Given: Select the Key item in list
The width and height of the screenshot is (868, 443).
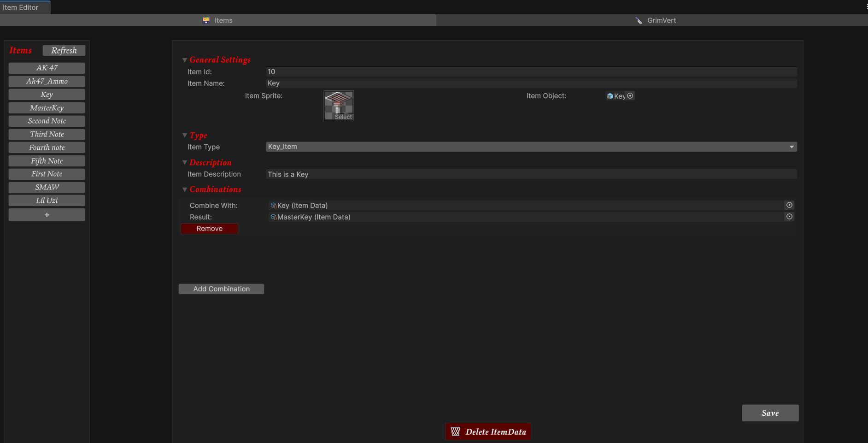Looking at the screenshot, I should [x=47, y=95].
